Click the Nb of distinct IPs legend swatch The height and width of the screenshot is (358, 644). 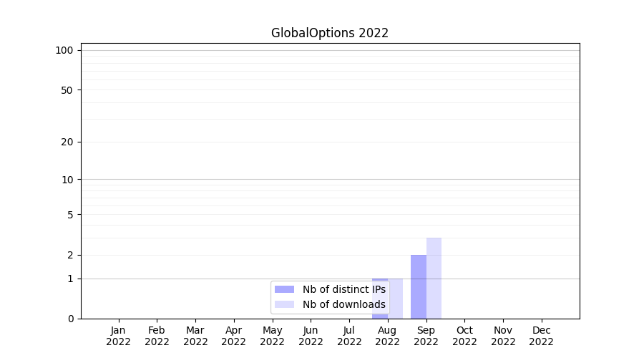click(x=284, y=289)
